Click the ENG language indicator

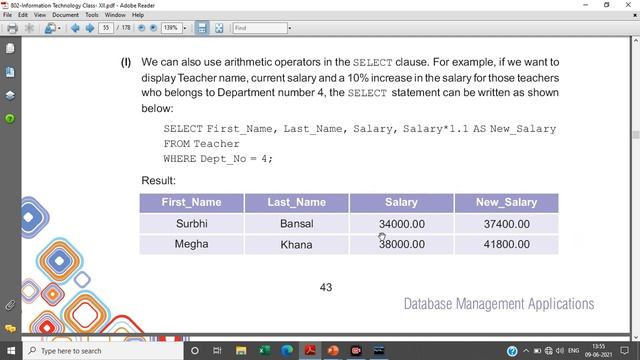[573, 351]
